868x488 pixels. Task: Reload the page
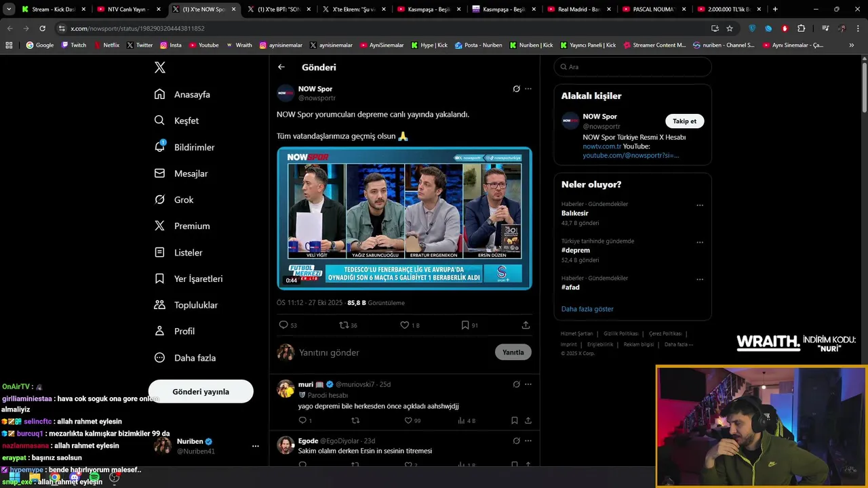point(42,28)
